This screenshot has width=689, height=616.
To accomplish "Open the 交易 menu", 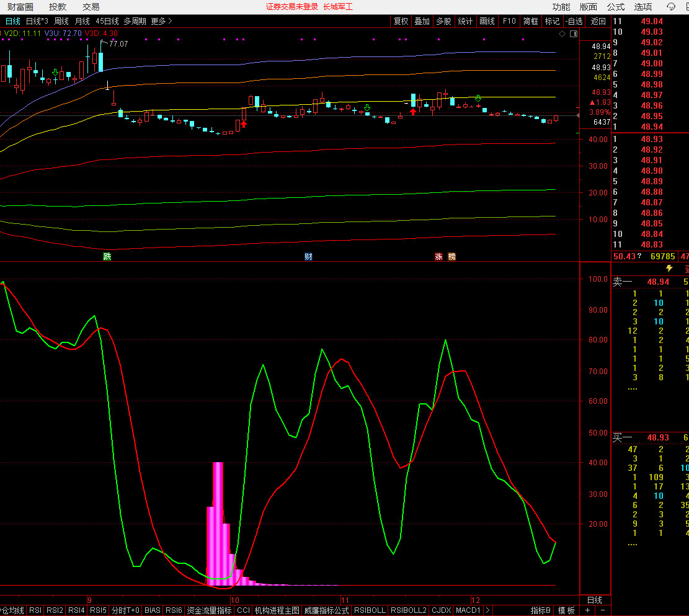I will [x=91, y=7].
